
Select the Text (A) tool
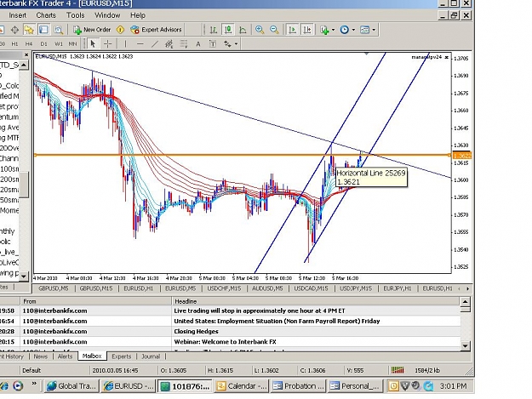coord(198,43)
